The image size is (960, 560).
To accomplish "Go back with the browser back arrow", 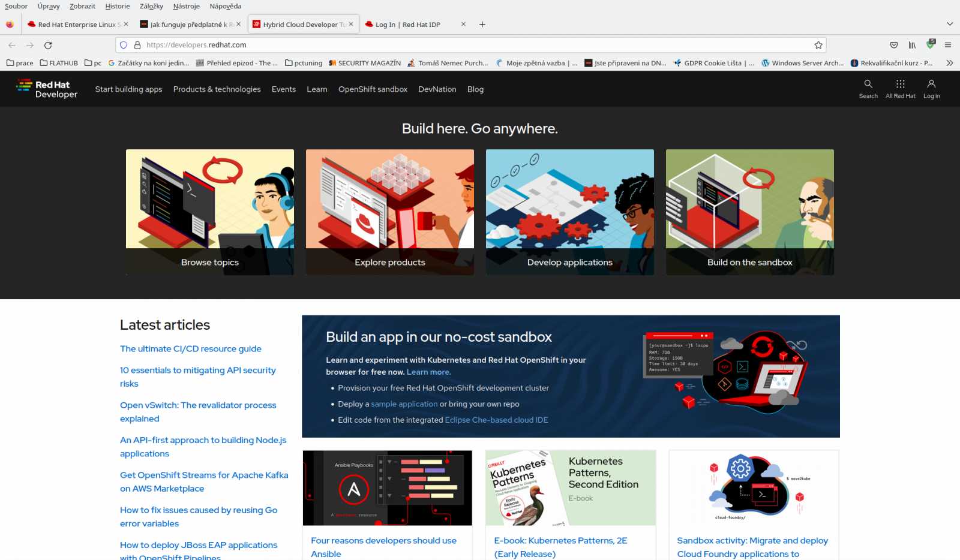I will point(12,45).
